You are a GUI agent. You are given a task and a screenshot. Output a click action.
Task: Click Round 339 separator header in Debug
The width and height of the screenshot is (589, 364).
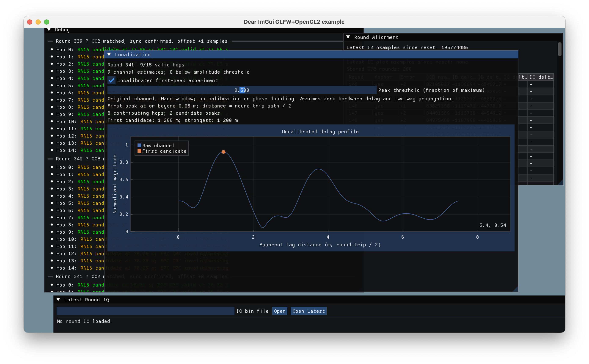tap(142, 41)
